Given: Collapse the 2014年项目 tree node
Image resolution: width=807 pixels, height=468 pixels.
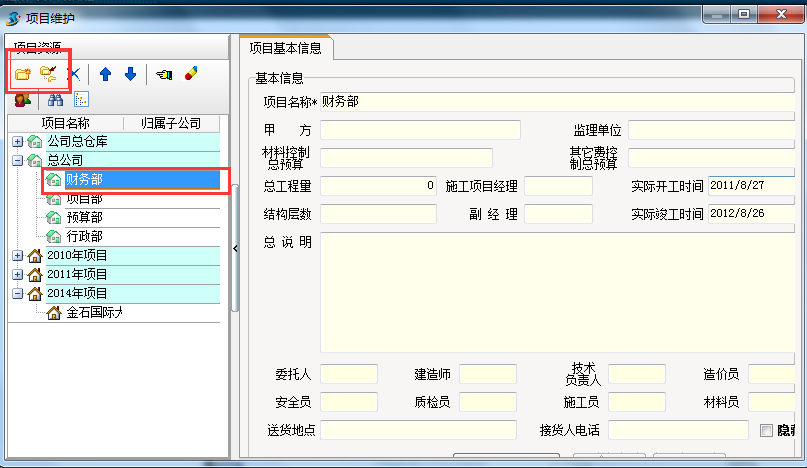Looking at the screenshot, I should 17,294.
